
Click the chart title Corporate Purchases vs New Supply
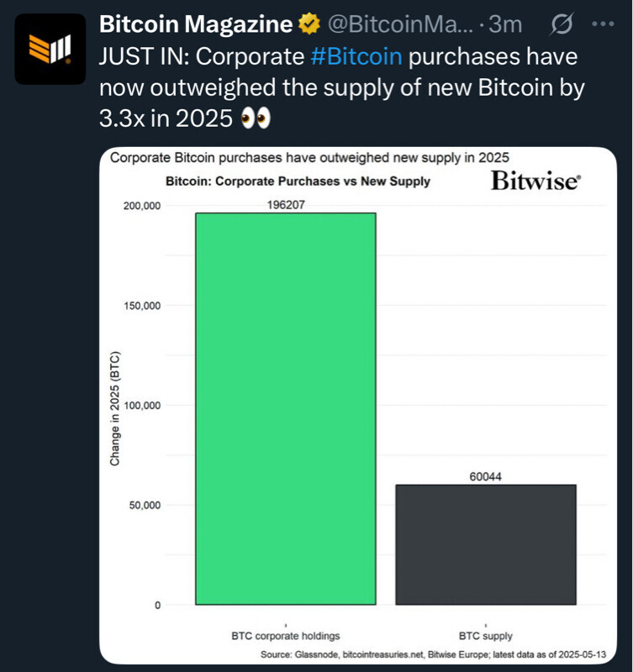pos(298,181)
